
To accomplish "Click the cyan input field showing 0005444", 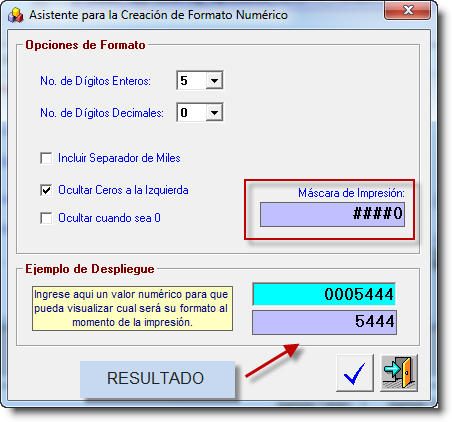I will 324,294.
